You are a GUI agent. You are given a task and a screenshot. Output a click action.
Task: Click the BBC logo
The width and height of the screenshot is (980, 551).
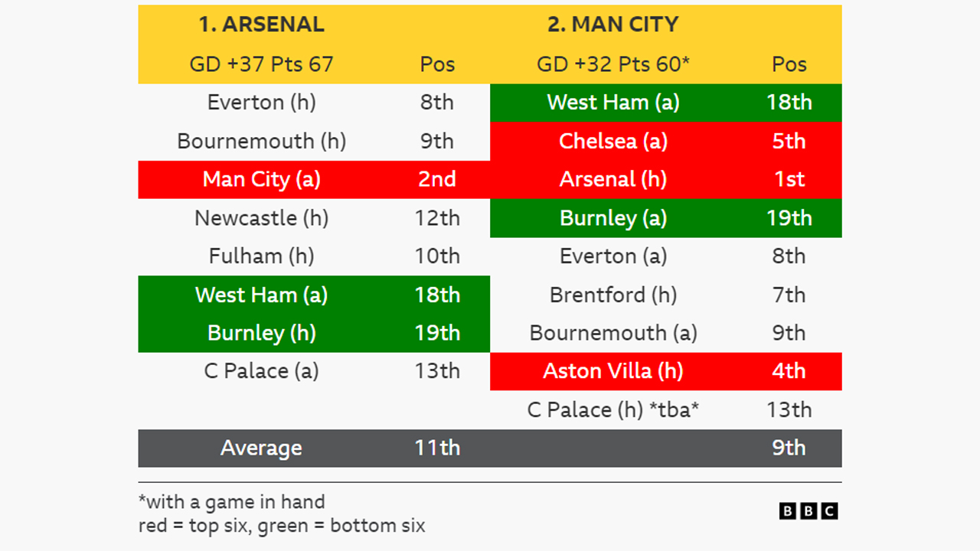point(808,511)
